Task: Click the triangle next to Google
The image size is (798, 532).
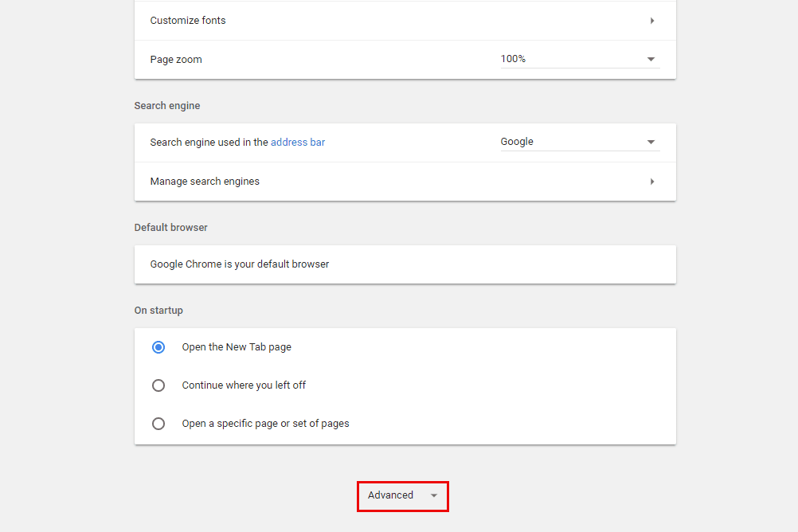Action: click(x=651, y=143)
